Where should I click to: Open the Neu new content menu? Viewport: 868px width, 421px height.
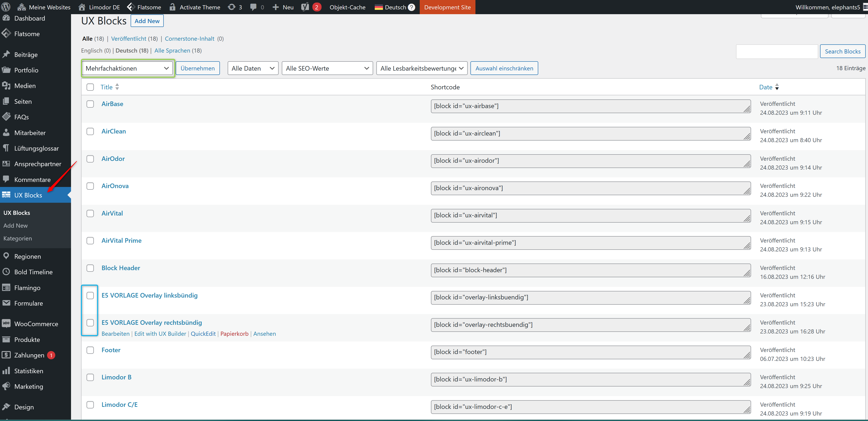(283, 7)
